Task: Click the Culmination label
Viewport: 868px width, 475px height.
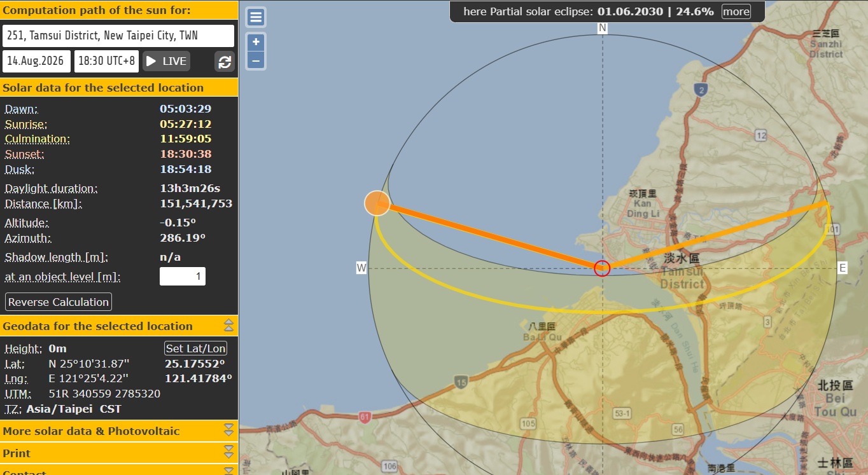Action: pos(38,139)
